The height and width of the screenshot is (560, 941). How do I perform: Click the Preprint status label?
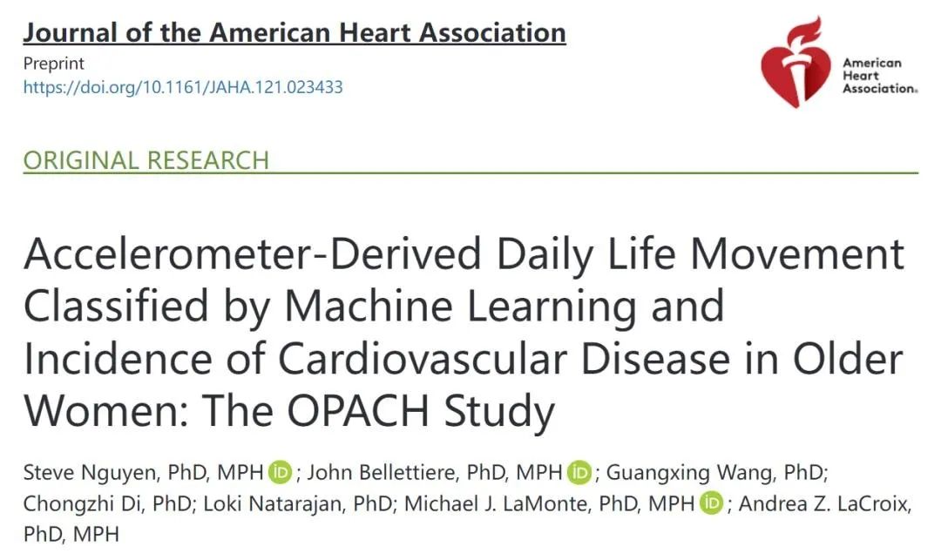coord(54,64)
